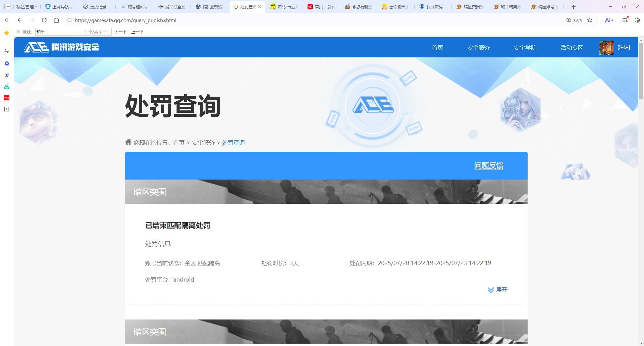
Task: Go back using the back arrow
Action: click(x=20, y=20)
